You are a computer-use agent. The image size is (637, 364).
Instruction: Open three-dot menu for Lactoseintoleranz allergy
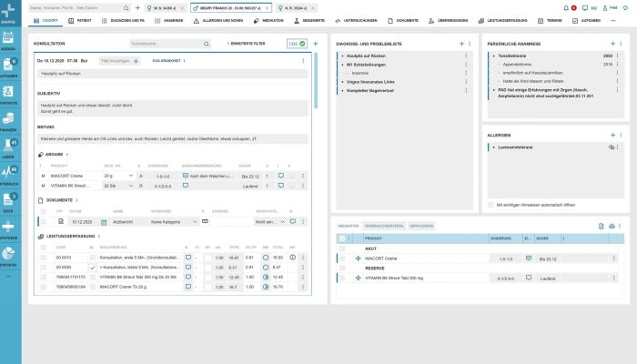pyautogui.click(x=618, y=147)
